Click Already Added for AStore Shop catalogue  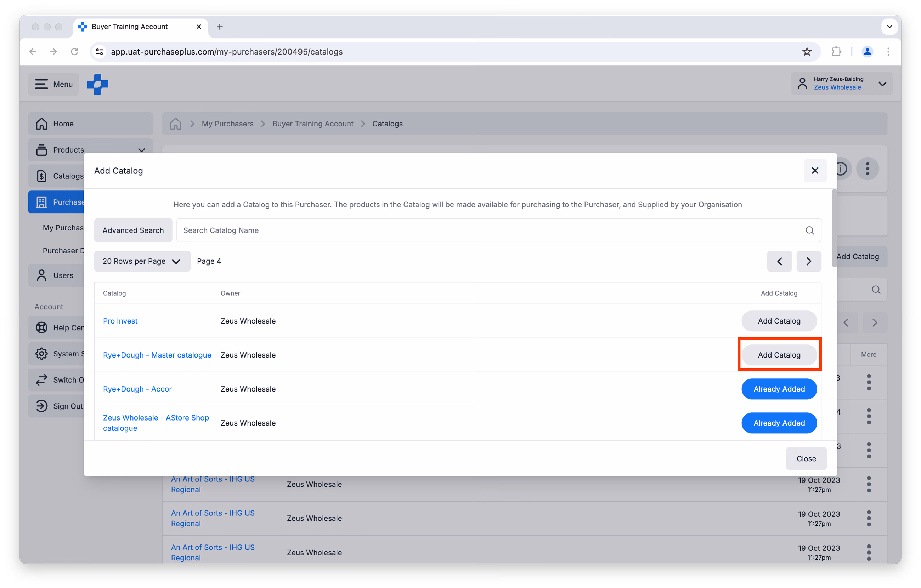[779, 423]
